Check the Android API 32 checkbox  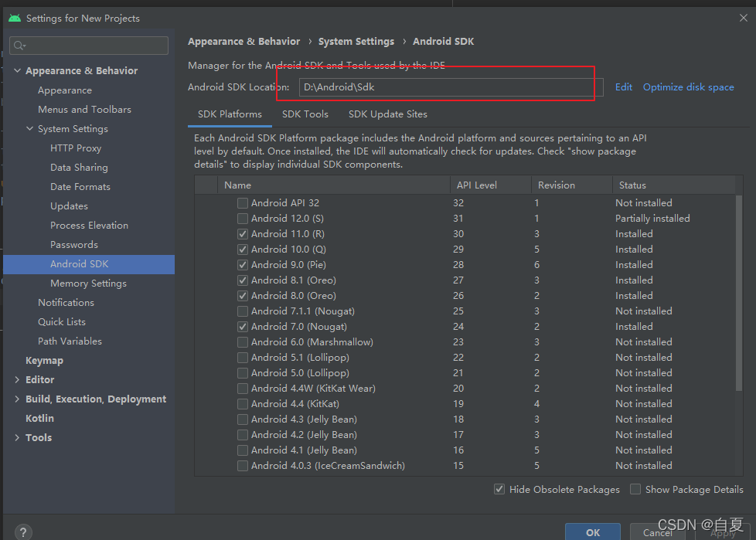click(243, 203)
